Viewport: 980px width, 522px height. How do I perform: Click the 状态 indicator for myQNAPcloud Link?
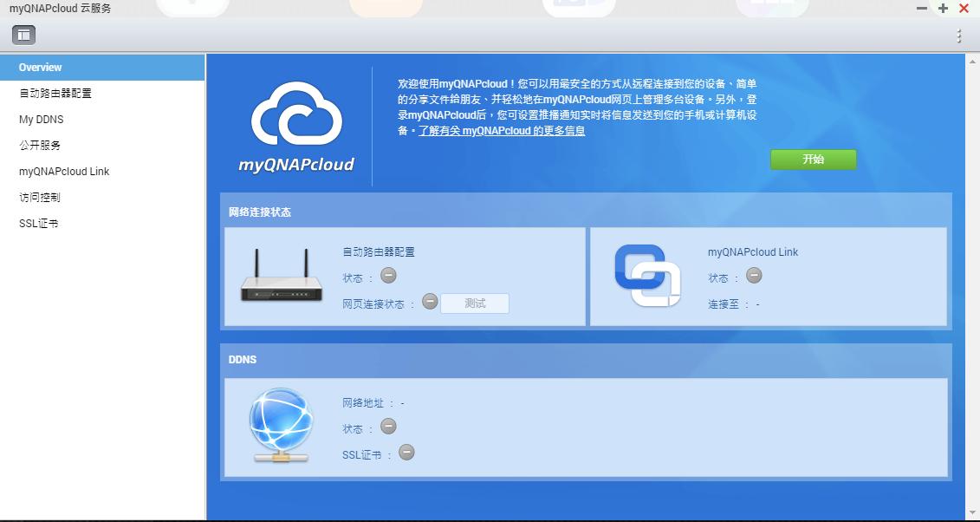[753, 276]
